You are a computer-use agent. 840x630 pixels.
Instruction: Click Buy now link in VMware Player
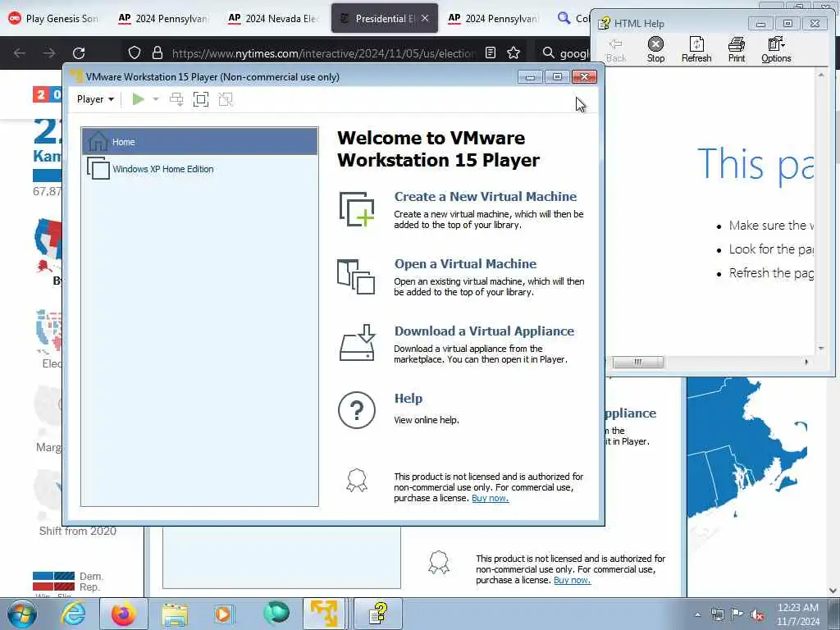(x=491, y=498)
